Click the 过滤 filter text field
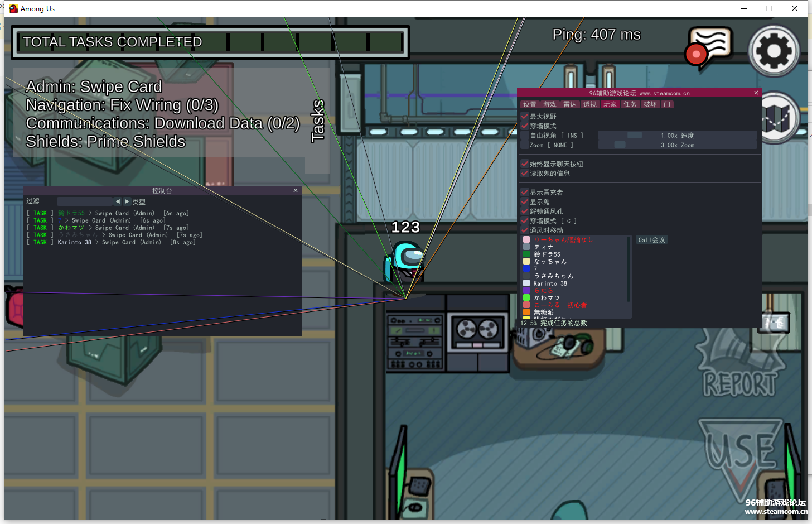 click(84, 201)
